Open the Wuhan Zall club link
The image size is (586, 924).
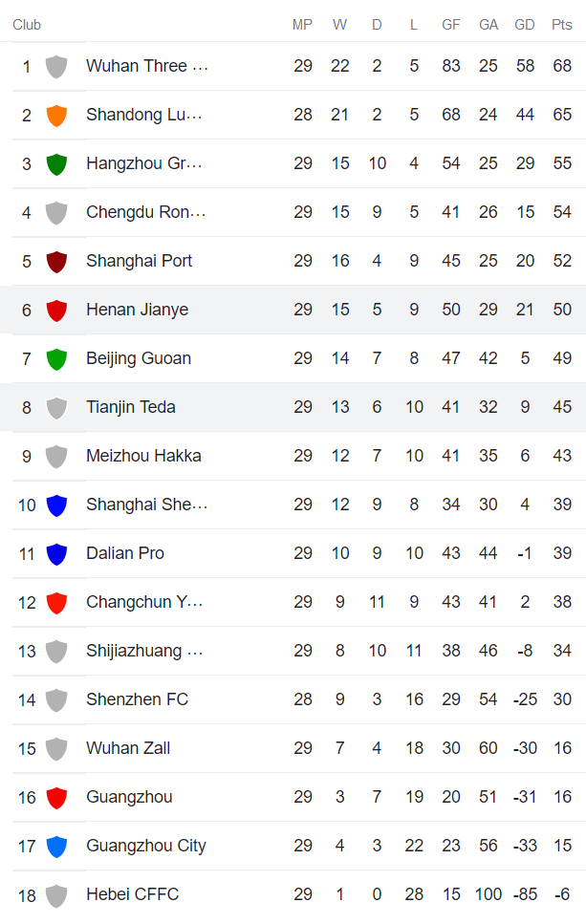click(128, 748)
